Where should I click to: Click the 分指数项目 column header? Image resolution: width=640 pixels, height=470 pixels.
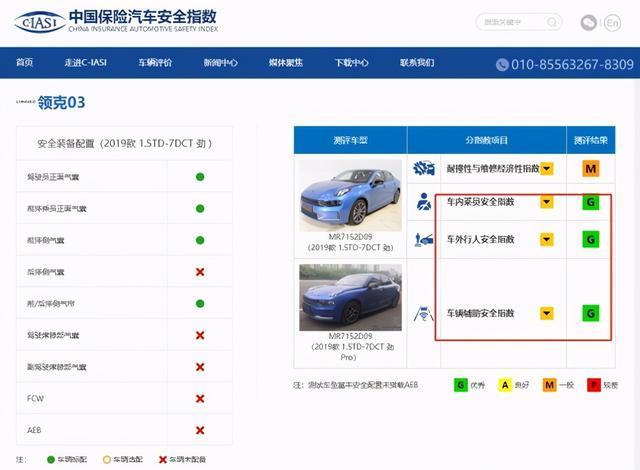[487, 140]
